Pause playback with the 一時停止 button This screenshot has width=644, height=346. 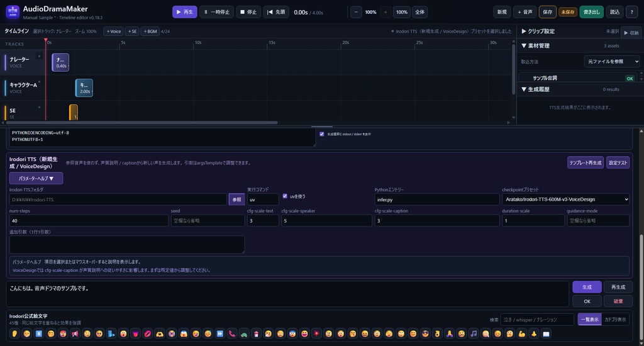(217, 12)
